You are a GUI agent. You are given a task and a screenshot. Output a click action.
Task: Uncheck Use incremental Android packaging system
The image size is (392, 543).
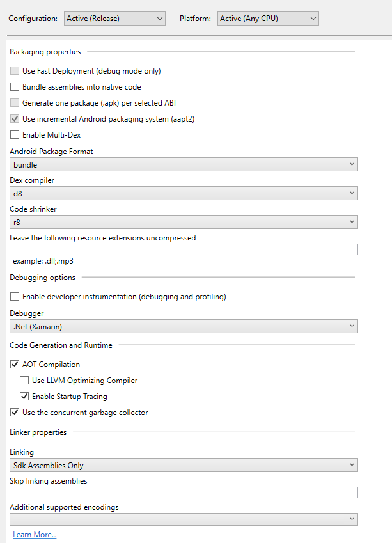(x=15, y=118)
